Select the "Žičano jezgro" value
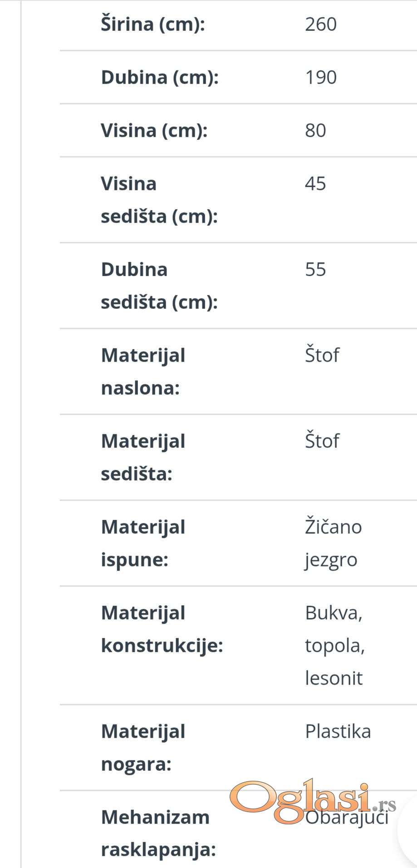The image size is (417, 868). [333, 543]
